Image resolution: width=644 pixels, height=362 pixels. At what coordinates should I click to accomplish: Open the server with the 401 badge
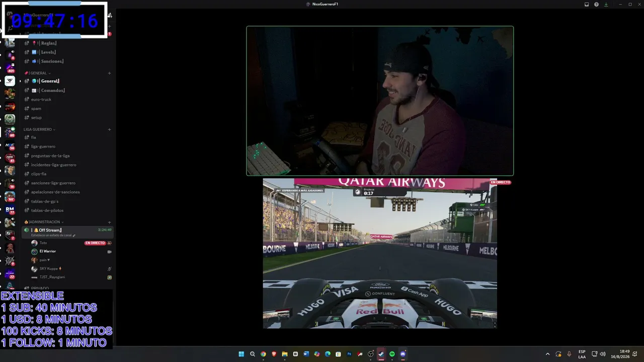coord(10,68)
